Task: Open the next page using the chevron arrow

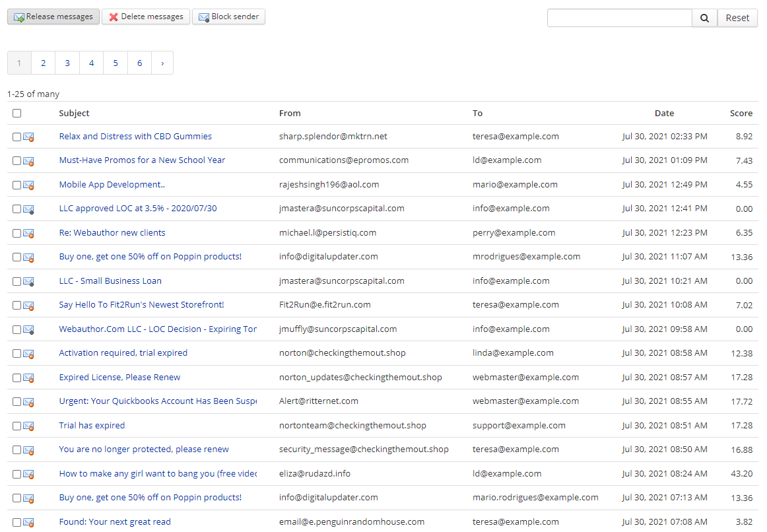Action: point(162,63)
